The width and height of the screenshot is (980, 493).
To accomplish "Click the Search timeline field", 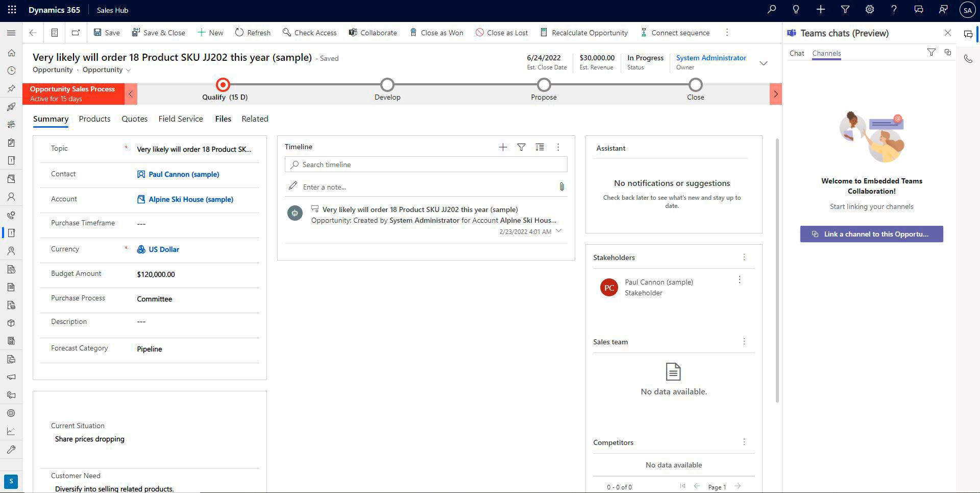I will click(x=426, y=165).
